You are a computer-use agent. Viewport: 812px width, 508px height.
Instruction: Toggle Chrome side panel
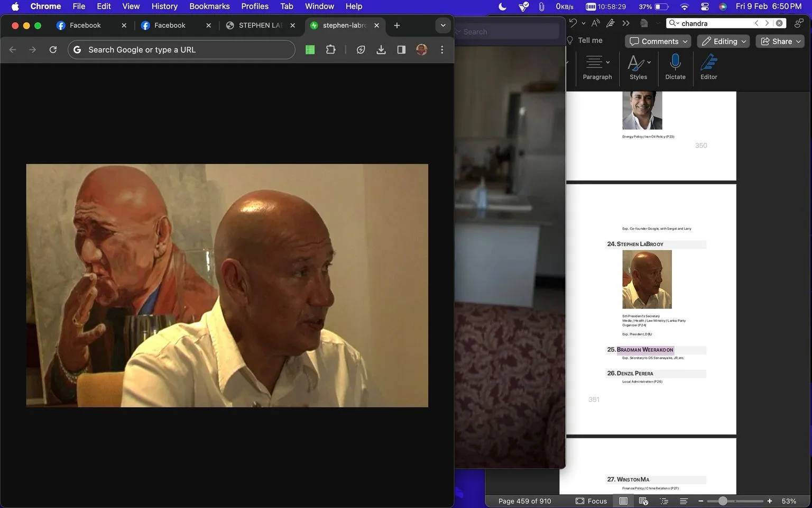[x=401, y=49]
